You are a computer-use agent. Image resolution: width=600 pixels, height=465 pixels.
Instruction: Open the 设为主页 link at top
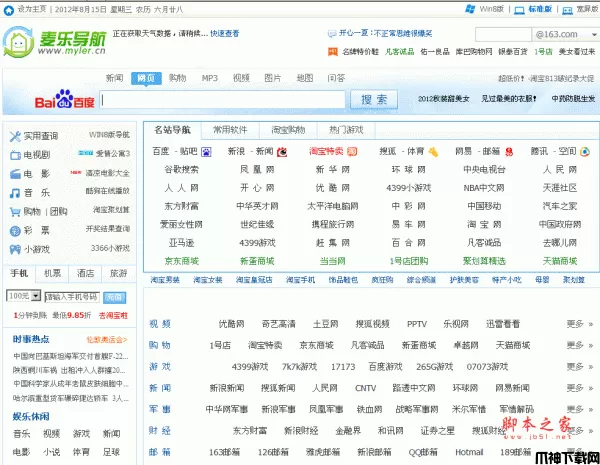(32, 9)
